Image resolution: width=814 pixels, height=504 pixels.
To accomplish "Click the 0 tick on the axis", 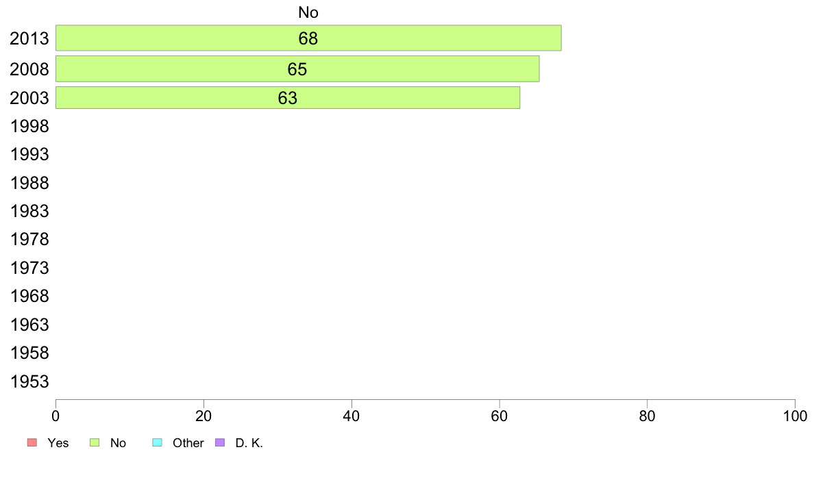I will (x=56, y=416).
